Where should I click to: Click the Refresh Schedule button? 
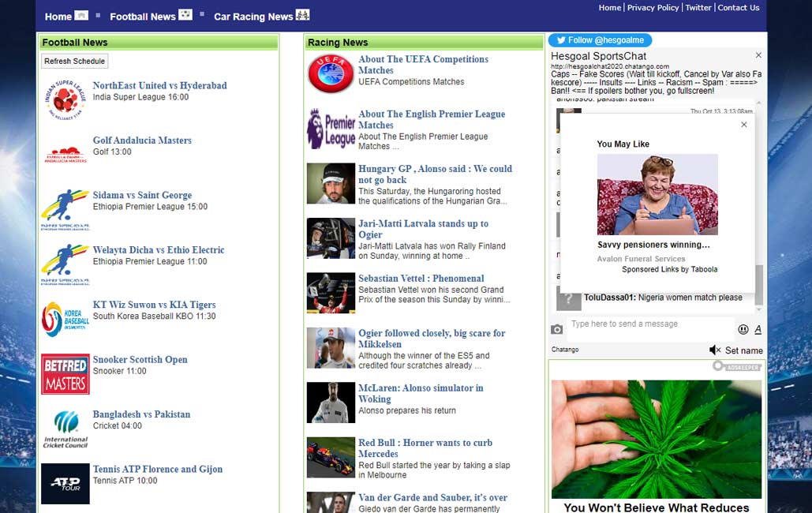[74, 61]
